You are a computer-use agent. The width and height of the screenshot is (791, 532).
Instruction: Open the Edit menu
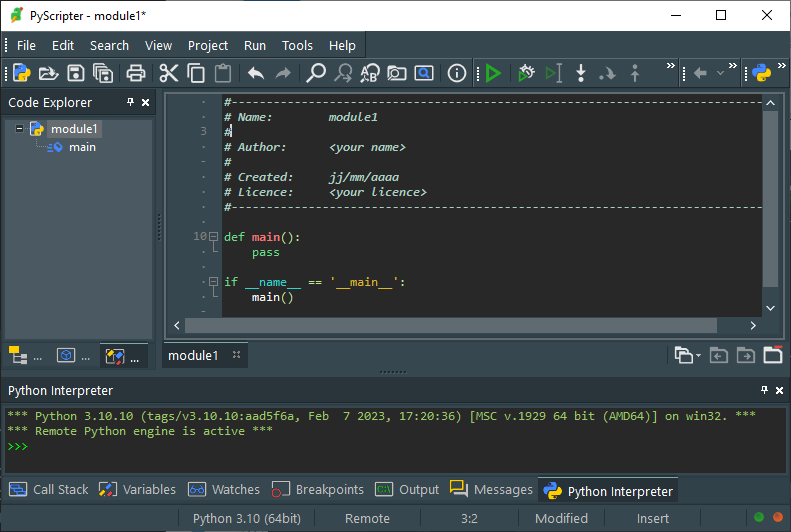(x=63, y=46)
